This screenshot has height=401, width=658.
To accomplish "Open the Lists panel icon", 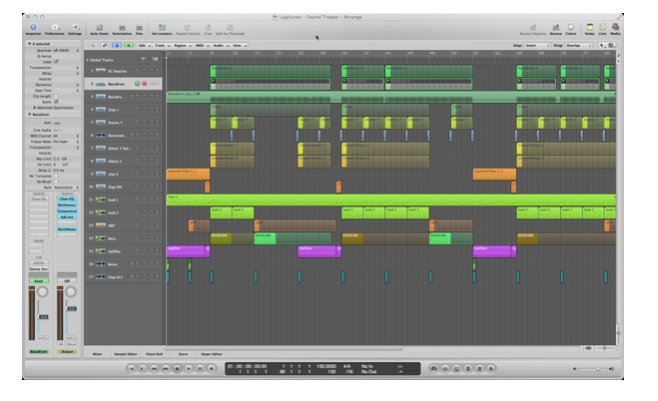I will 603,27.
